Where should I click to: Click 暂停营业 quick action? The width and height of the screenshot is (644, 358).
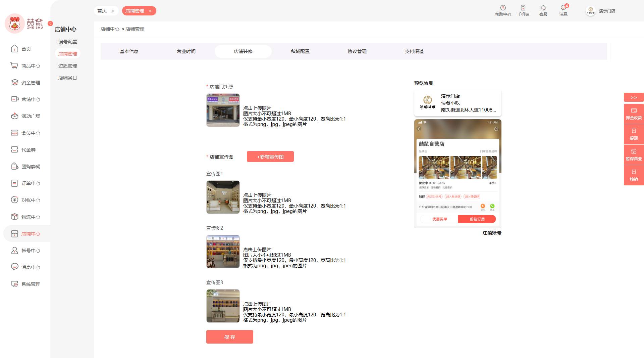pyautogui.click(x=634, y=155)
